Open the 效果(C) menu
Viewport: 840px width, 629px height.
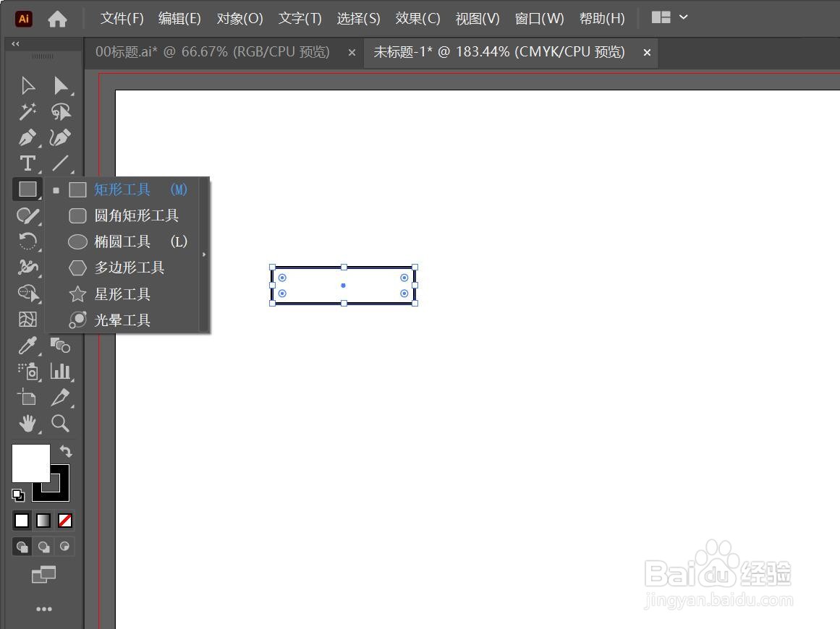[418, 19]
